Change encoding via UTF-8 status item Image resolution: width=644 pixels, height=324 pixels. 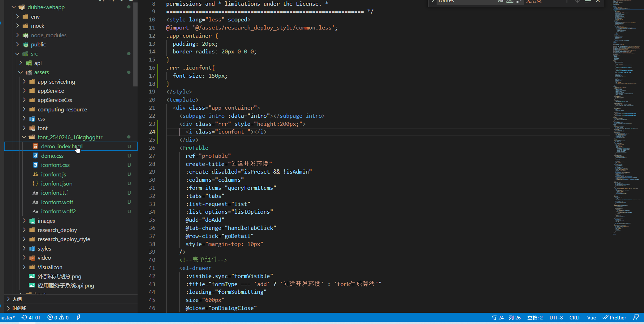(x=556, y=317)
